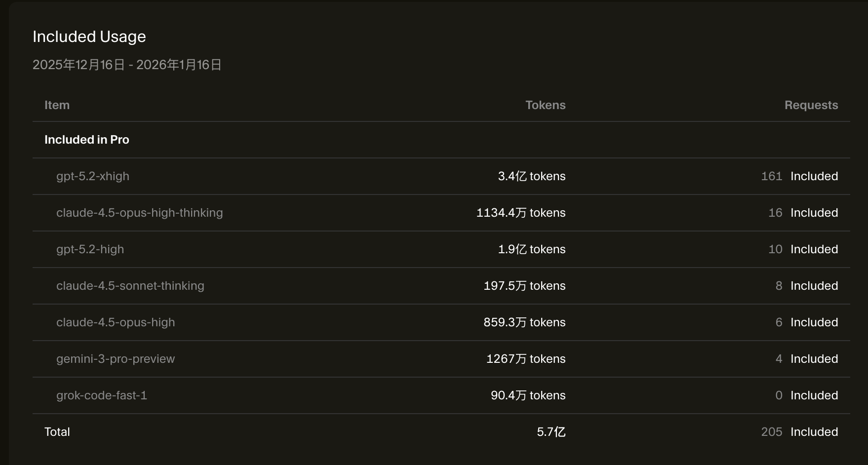This screenshot has height=465, width=868.
Task: Click the 205 total requests count
Action: point(772,432)
